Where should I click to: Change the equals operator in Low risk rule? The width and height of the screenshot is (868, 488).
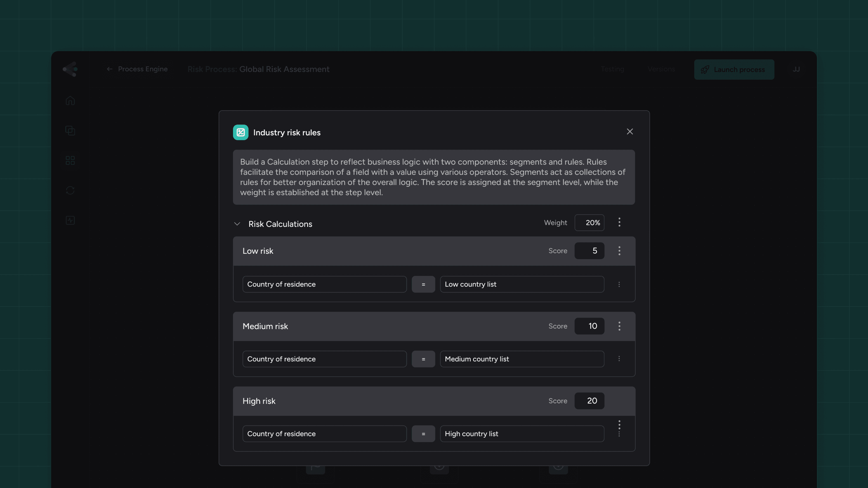(423, 284)
